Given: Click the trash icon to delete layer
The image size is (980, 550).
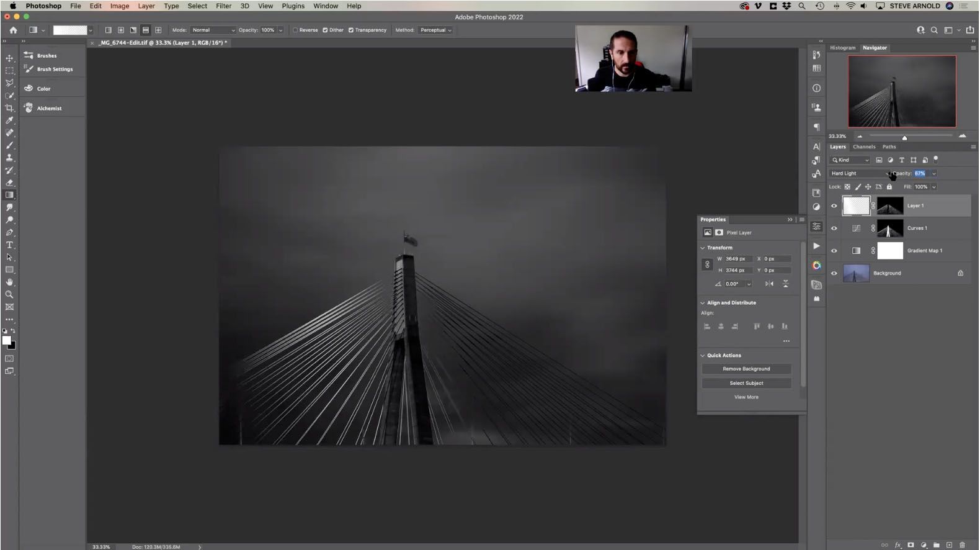Looking at the screenshot, I should click(962, 545).
